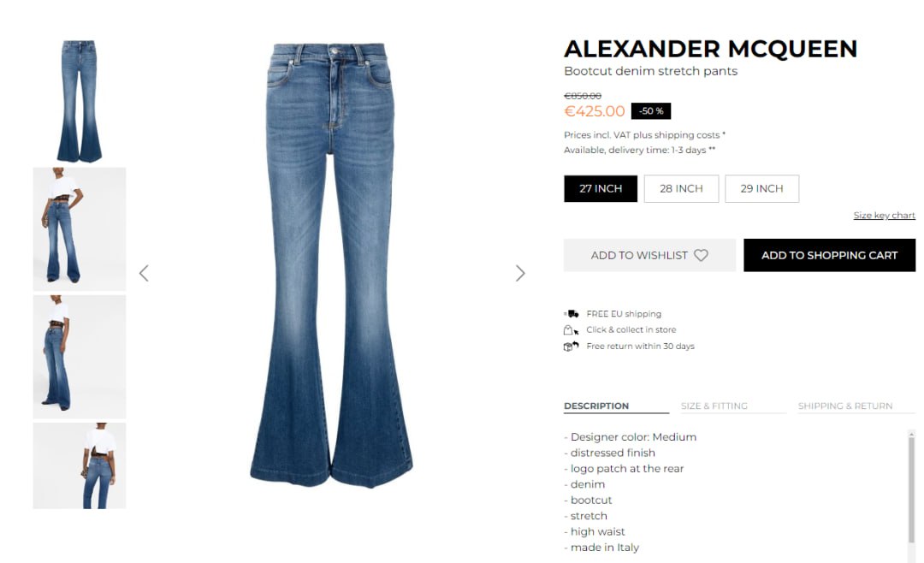View the model back view thumbnail
This screenshot has height=563, width=924.
point(80,465)
